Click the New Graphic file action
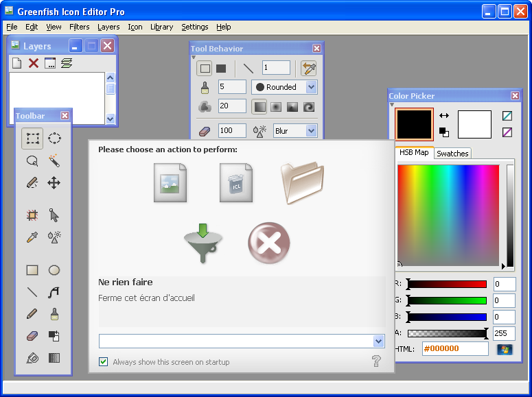The height and width of the screenshot is (397, 532). coord(170,183)
